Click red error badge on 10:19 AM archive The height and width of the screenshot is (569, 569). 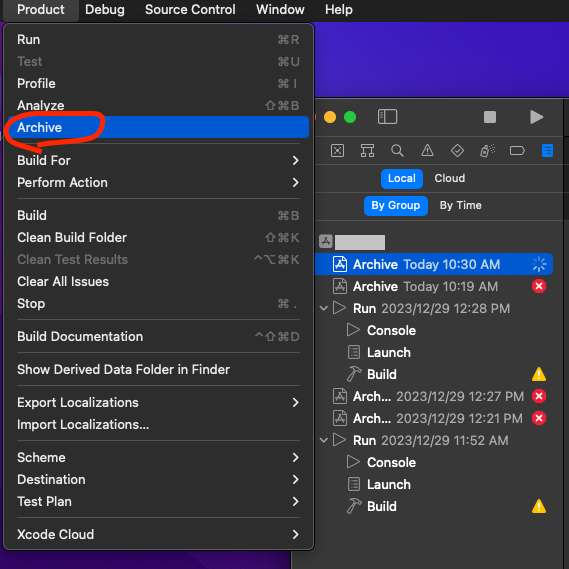[539, 286]
